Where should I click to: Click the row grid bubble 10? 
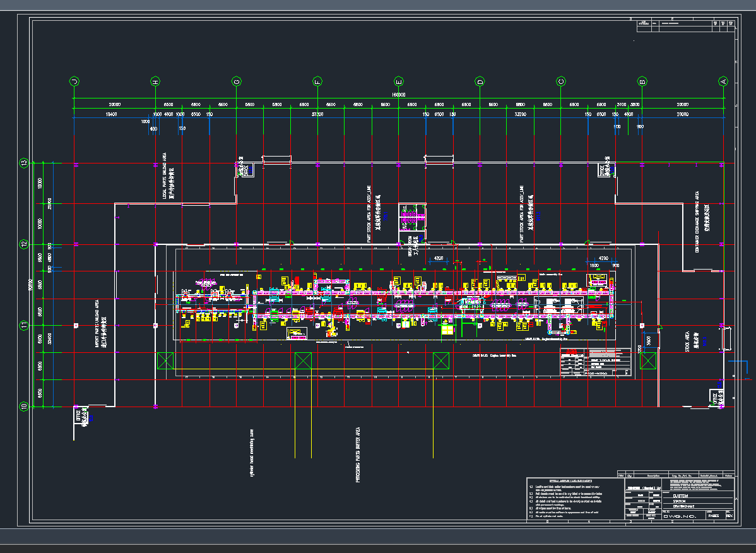[x=25, y=407]
